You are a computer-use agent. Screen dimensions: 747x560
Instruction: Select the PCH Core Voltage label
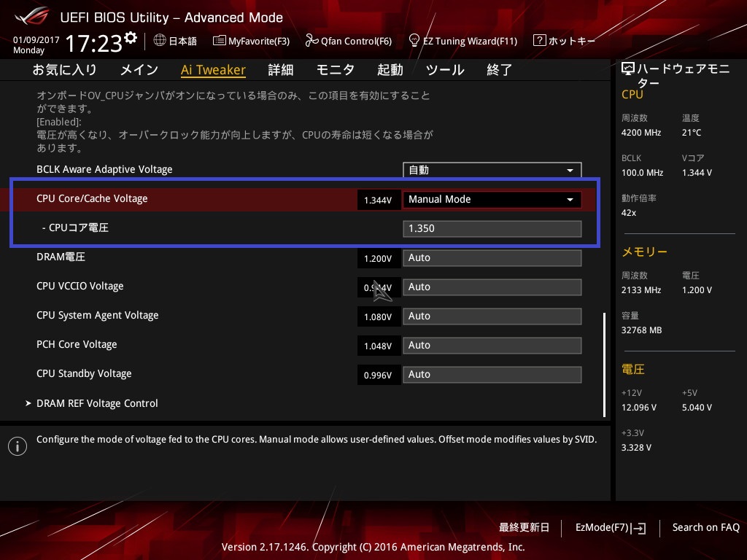coord(77,344)
